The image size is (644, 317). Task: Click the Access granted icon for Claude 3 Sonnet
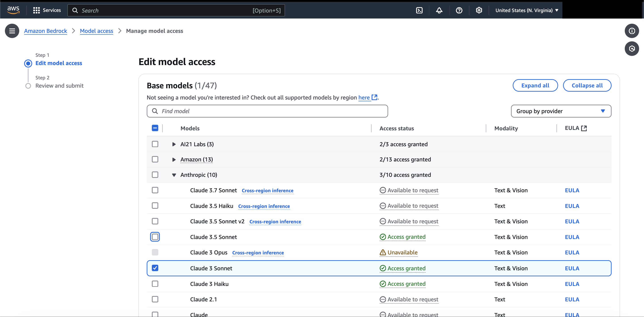[383, 268]
